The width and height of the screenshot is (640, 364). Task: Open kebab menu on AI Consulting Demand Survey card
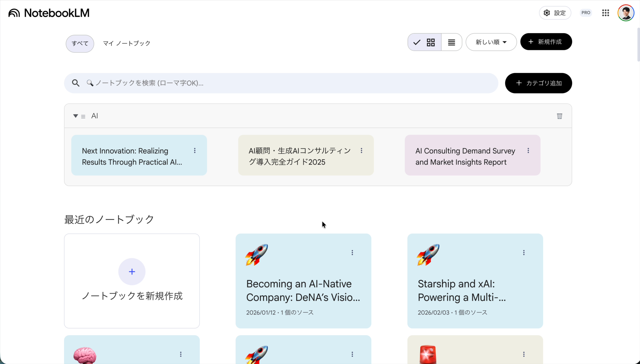pos(528,150)
